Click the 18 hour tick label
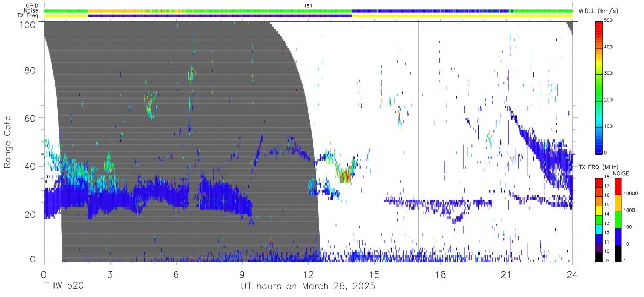 (441, 274)
